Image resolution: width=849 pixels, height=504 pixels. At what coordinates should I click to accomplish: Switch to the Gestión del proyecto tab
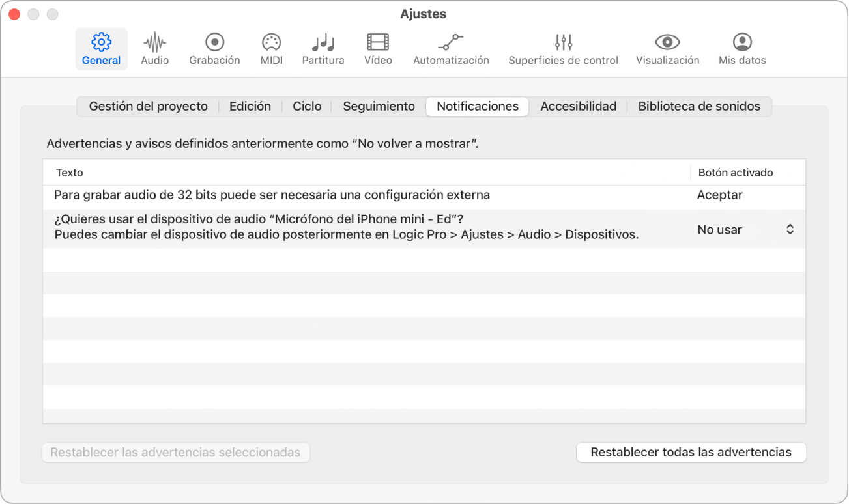point(147,105)
